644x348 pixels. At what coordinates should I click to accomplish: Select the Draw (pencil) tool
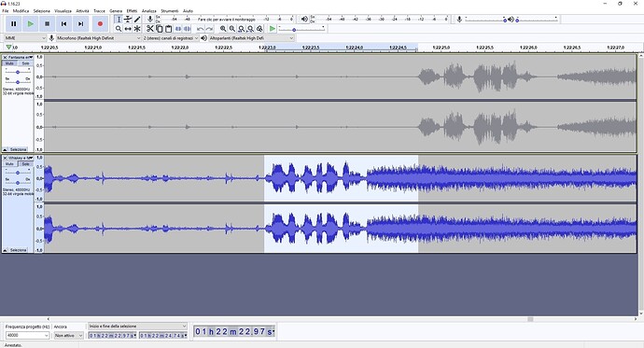(x=137, y=20)
